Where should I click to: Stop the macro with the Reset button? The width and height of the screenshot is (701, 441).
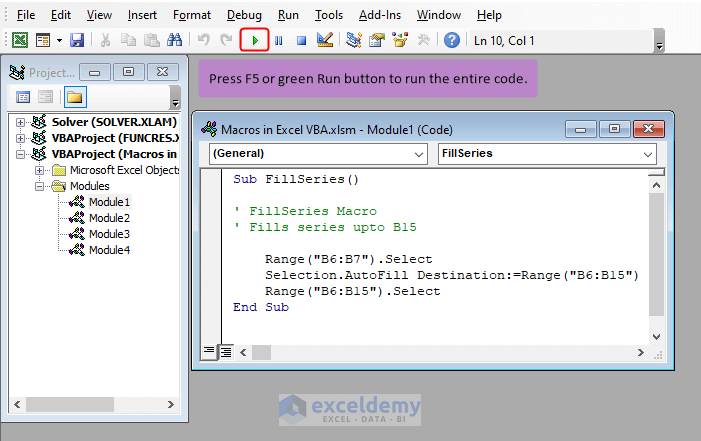(302, 41)
